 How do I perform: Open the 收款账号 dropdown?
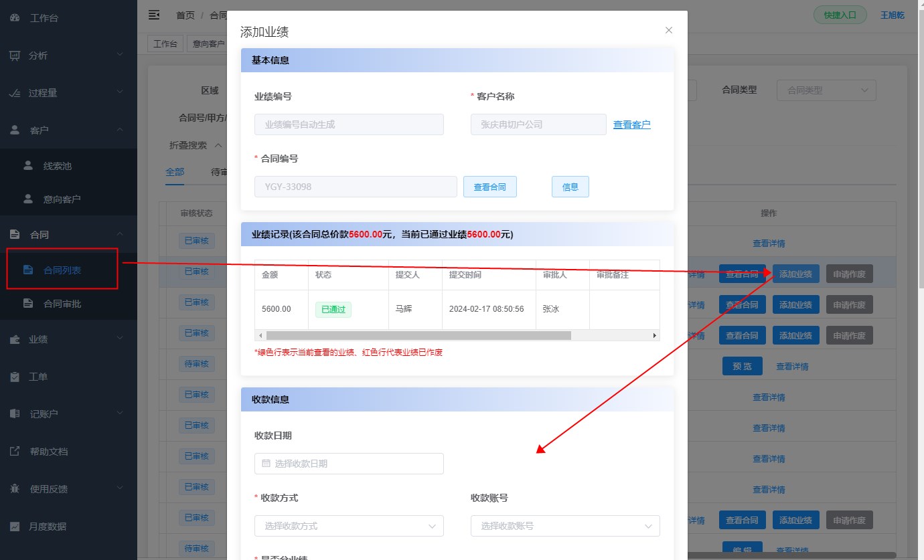[x=565, y=526]
